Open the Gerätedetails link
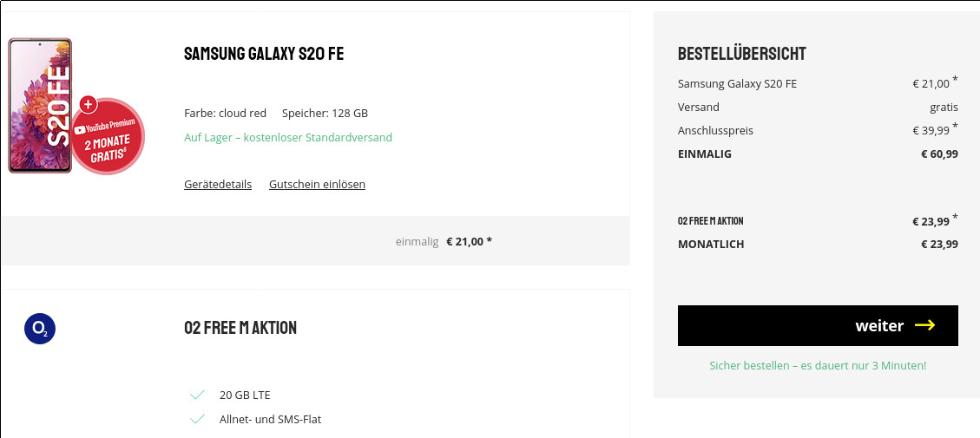Viewport: 980px width, 438px height. pos(218,184)
